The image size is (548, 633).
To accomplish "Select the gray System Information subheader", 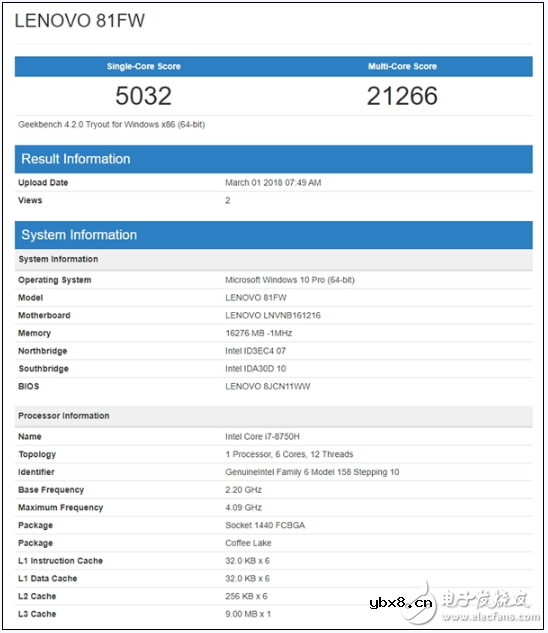I will 274,259.
